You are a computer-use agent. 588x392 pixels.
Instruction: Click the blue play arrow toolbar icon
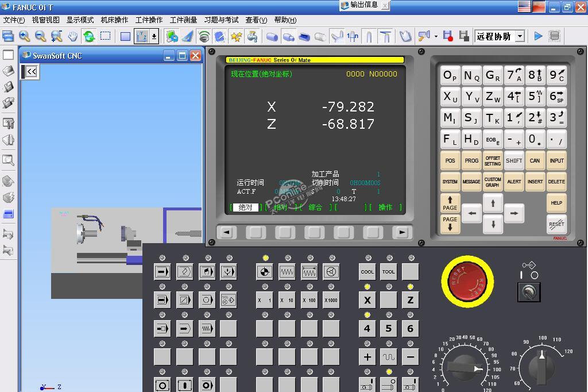[538, 36]
